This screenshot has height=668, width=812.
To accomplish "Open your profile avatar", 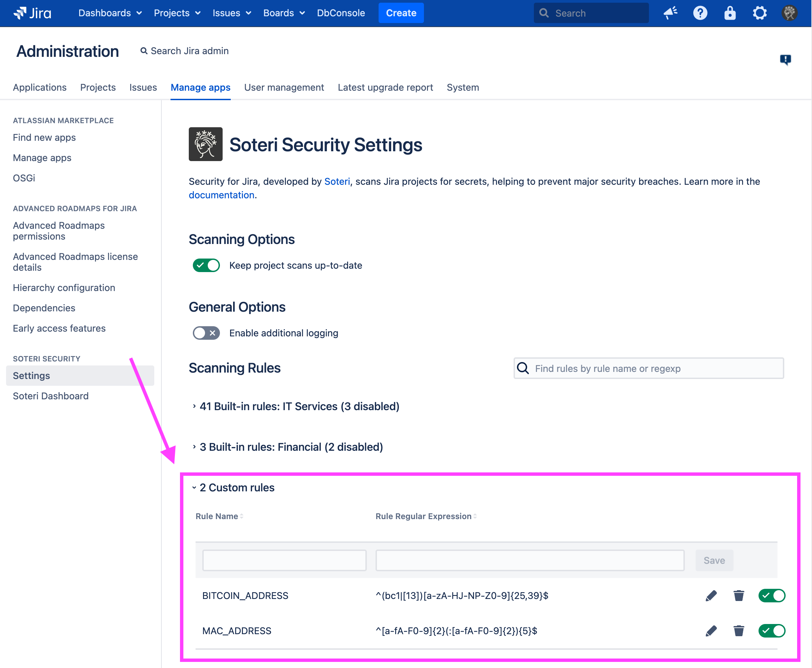I will tap(789, 13).
